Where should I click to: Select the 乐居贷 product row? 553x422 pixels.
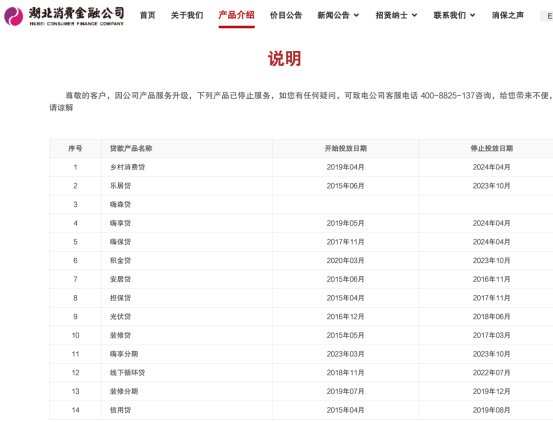pos(301,186)
